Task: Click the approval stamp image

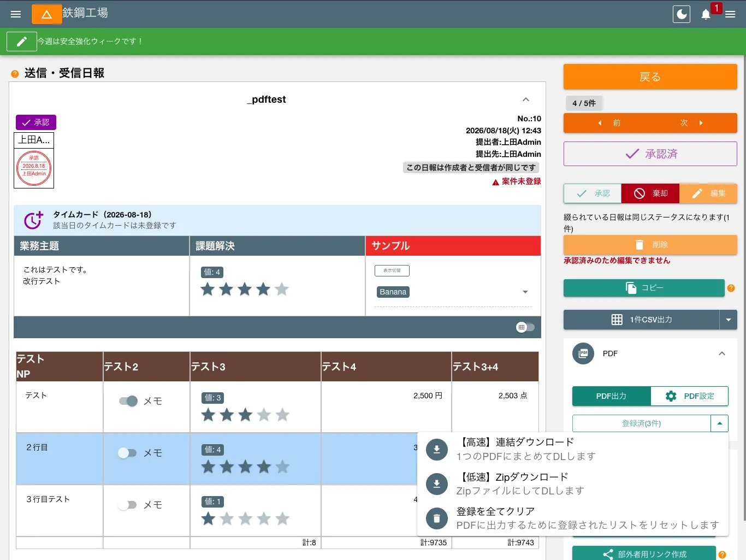Action: pos(34,168)
